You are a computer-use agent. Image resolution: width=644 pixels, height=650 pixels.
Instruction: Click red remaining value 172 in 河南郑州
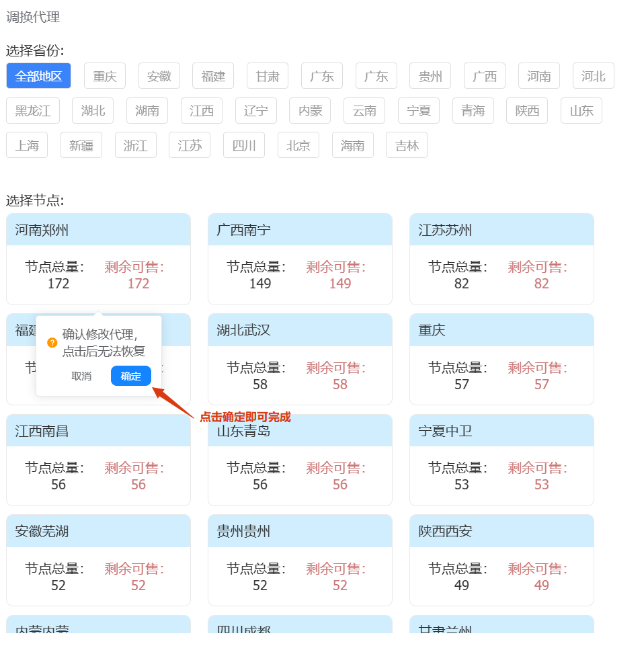(138, 284)
